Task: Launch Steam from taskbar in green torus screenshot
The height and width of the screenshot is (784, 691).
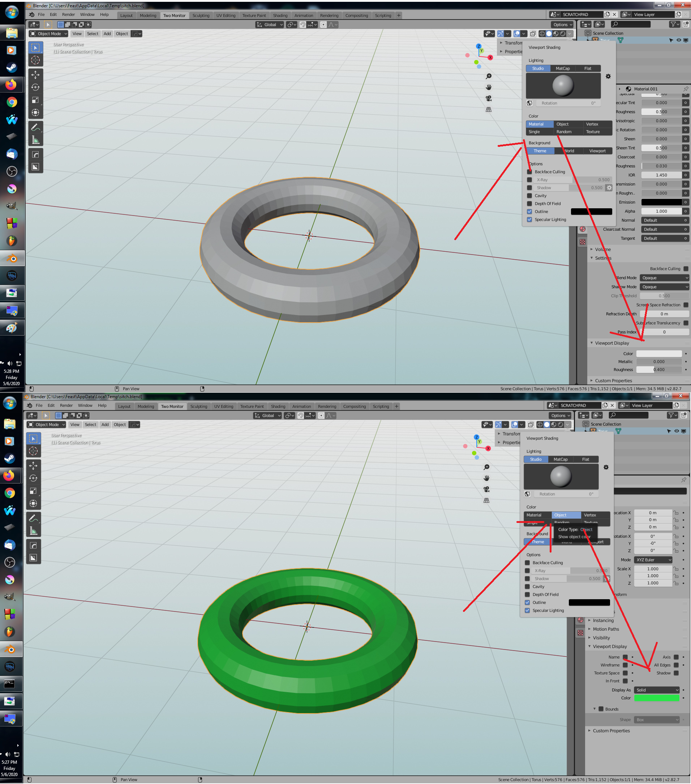Action: coord(10,458)
